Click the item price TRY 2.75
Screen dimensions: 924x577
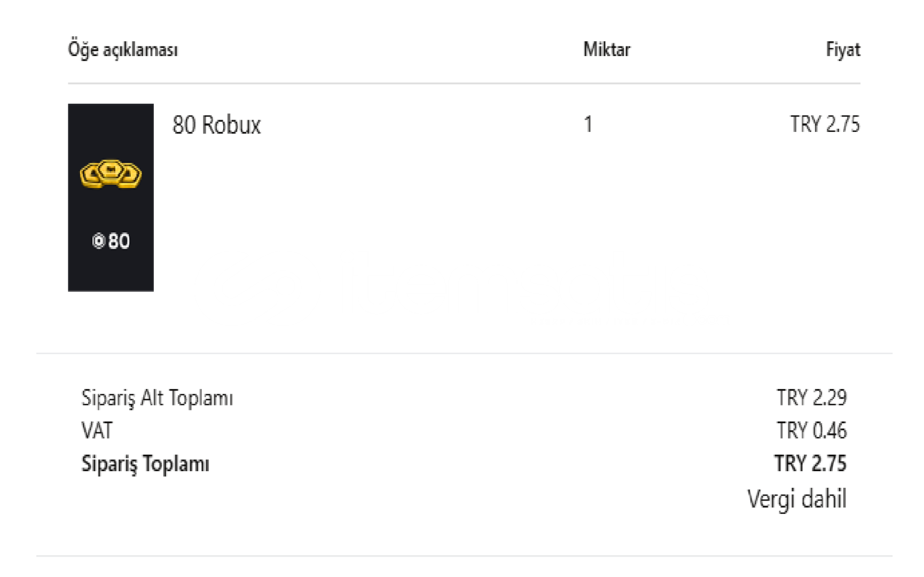point(825,124)
